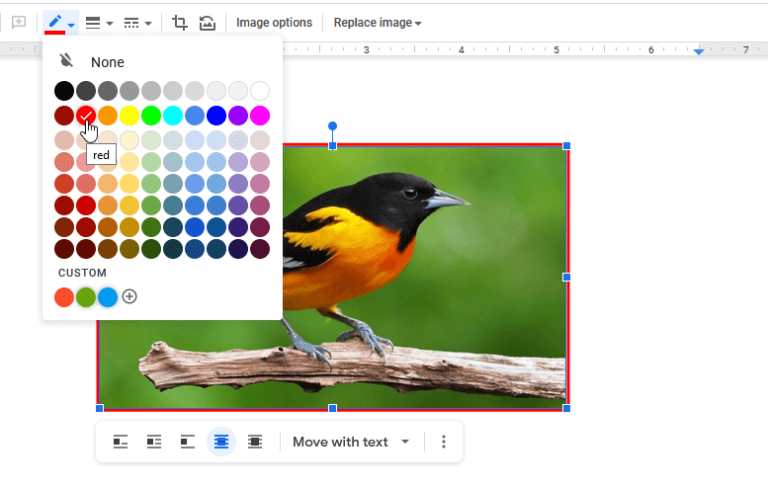The height and width of the screenshot is (489, 768).
Task: Open the border dash style dropdown
Action: coord(137,22)
